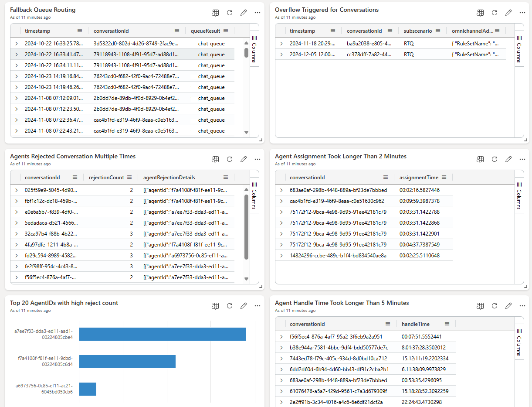
Task: Open the data explore icon on Agent Assignment tile
Action: tap(480, 159)
